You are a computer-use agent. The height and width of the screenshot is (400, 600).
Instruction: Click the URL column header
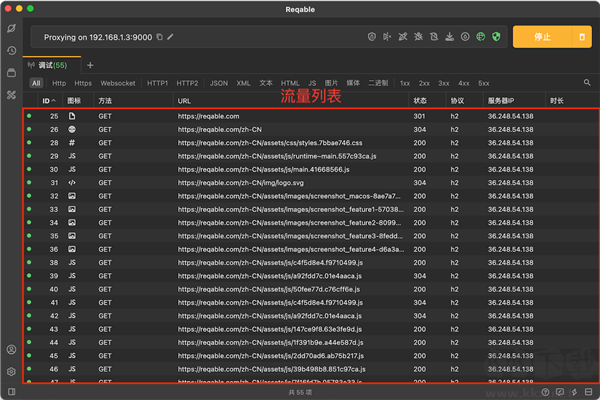(x=184, y=101)
